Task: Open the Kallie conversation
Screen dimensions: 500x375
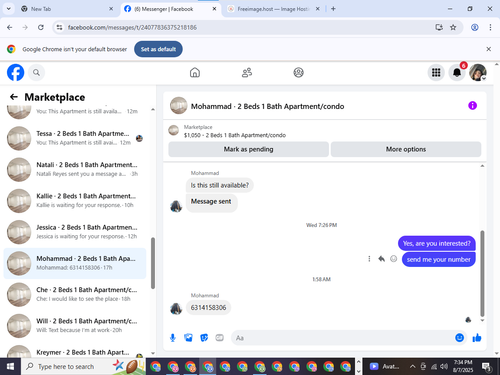Action: pyautogui.click(x=75, y=201)
